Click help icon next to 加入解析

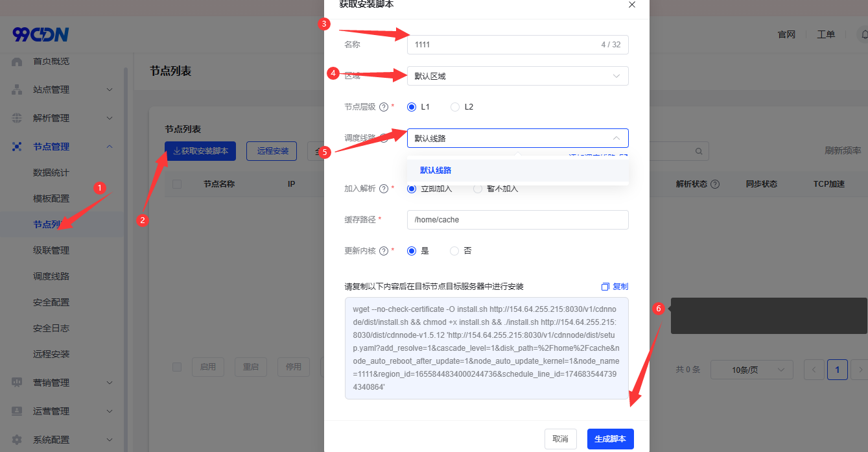383,189
